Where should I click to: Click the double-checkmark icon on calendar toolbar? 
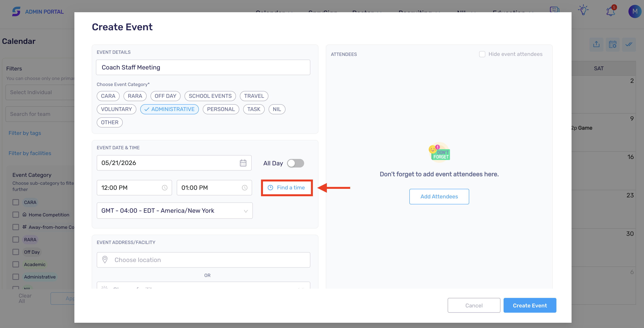629,44
